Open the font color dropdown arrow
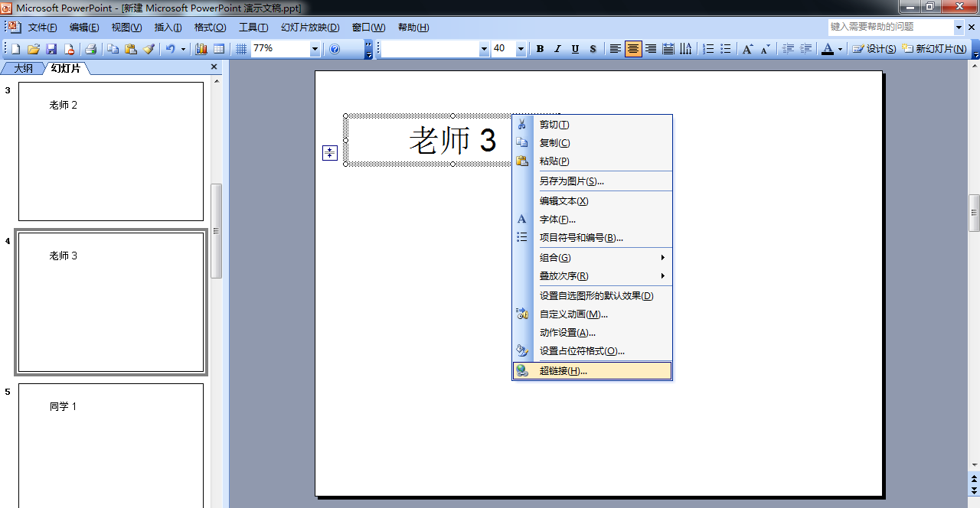The image size is (980, 508). coord(840,49)
